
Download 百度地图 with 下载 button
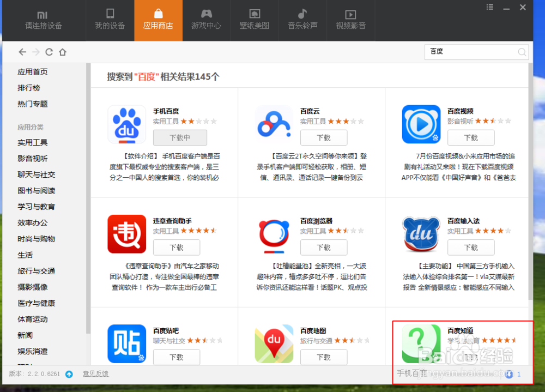click(x=324, y=357)
